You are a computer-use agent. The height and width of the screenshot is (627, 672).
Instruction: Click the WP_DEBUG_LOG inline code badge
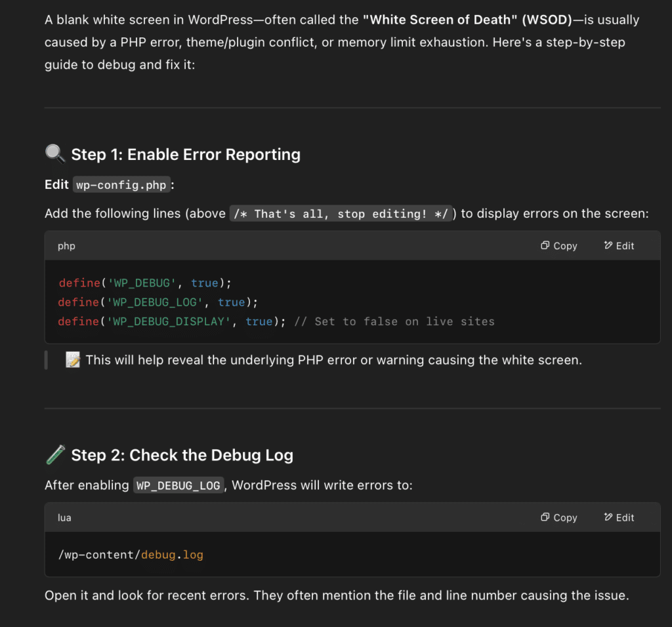(x=178, y=485)
